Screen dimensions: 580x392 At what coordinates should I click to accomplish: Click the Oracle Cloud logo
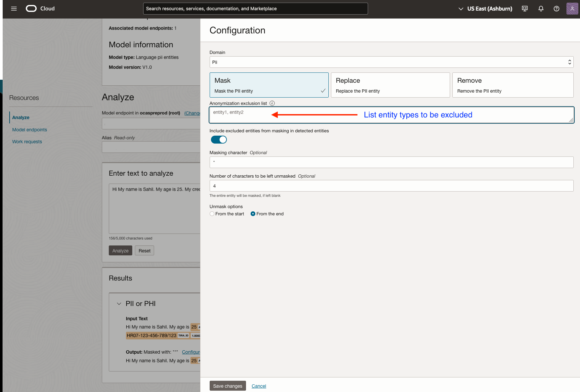click(32, 9)
